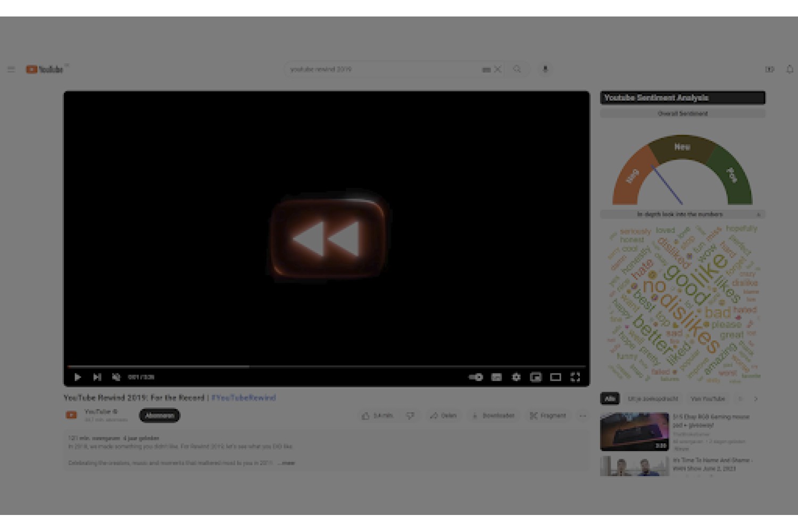798x532 pixels.
Task: Show more filter chips with right arrow
Action: [x=755, y=398]
